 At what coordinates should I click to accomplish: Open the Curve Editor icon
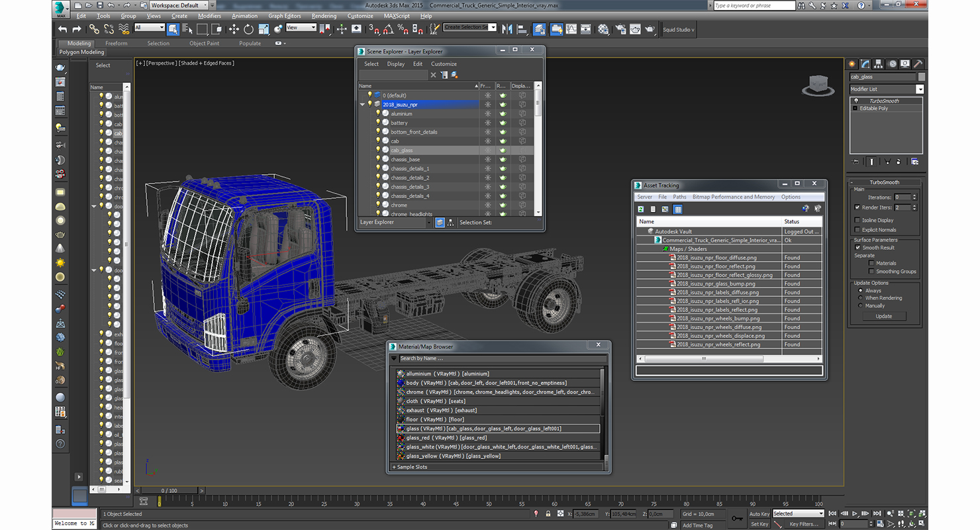point(571,29)
